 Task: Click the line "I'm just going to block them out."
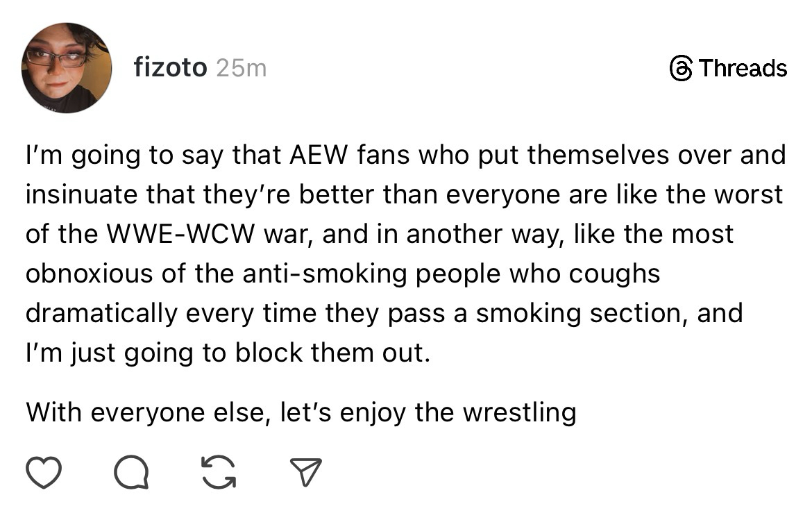[228, 352]
